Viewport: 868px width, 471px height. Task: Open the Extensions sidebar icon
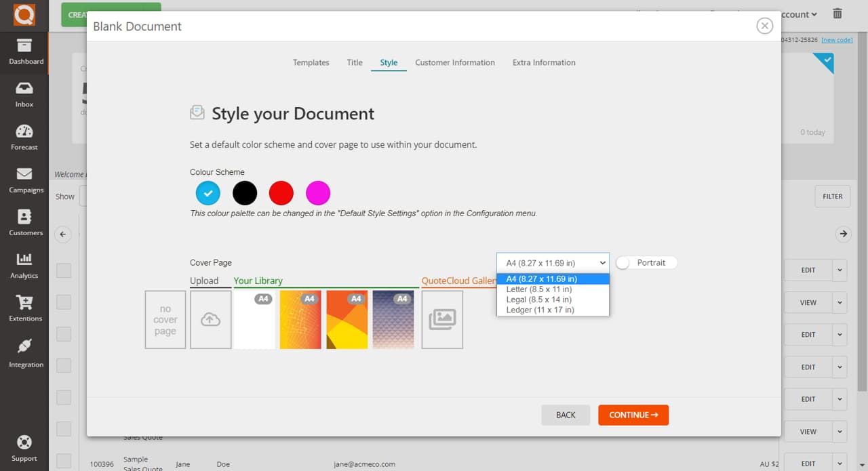24,309
